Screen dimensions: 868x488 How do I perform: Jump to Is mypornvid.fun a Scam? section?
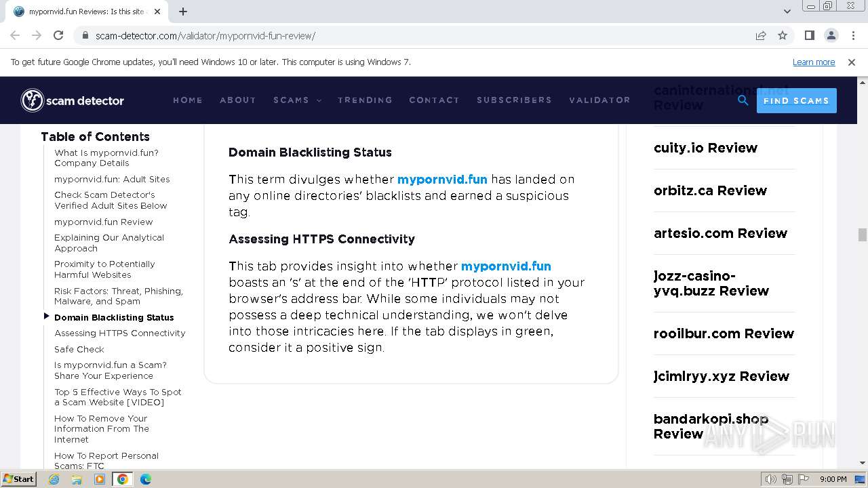click(x=111, y=371)
